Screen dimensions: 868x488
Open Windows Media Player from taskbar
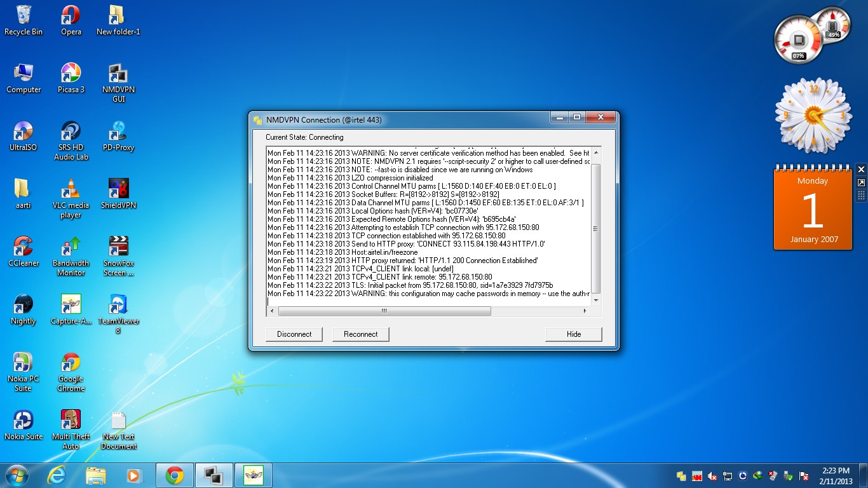click(x=134, y=475)
